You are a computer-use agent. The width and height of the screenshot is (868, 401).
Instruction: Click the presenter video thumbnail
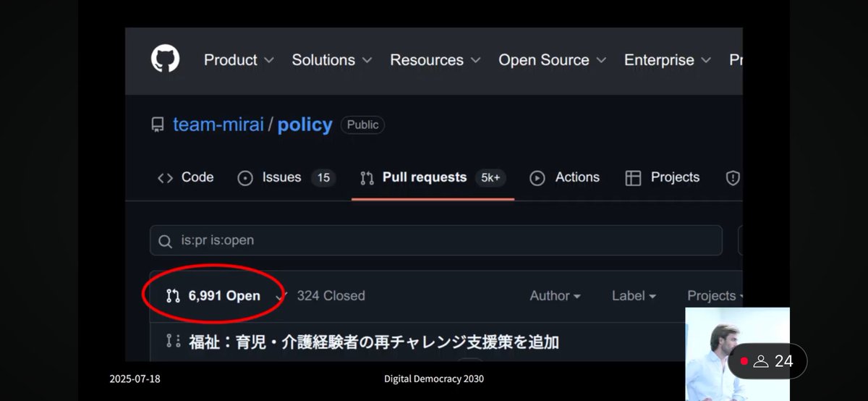tap(737, 354)
